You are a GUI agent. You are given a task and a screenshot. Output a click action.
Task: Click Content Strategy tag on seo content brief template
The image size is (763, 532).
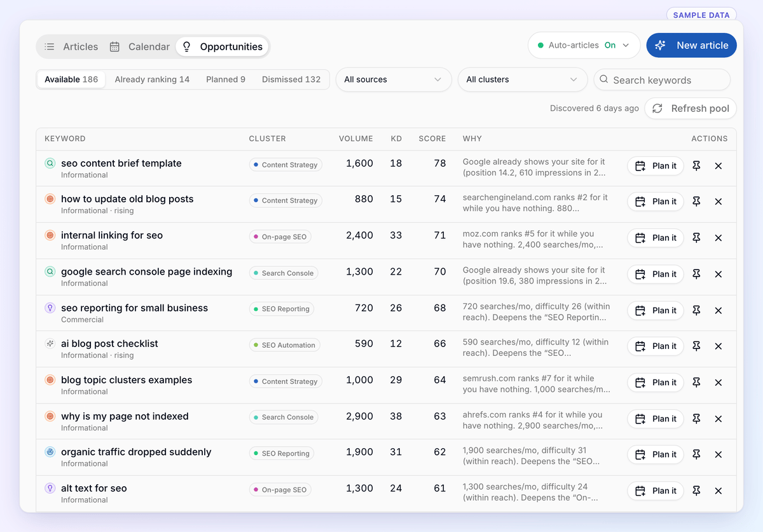285,165
